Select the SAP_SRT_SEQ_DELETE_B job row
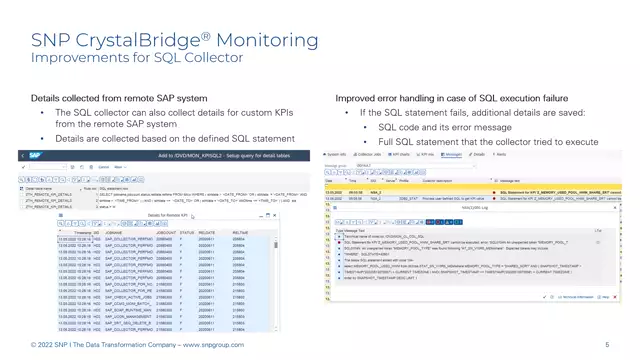Screen dimensions: 640x360 coord(163,323)
